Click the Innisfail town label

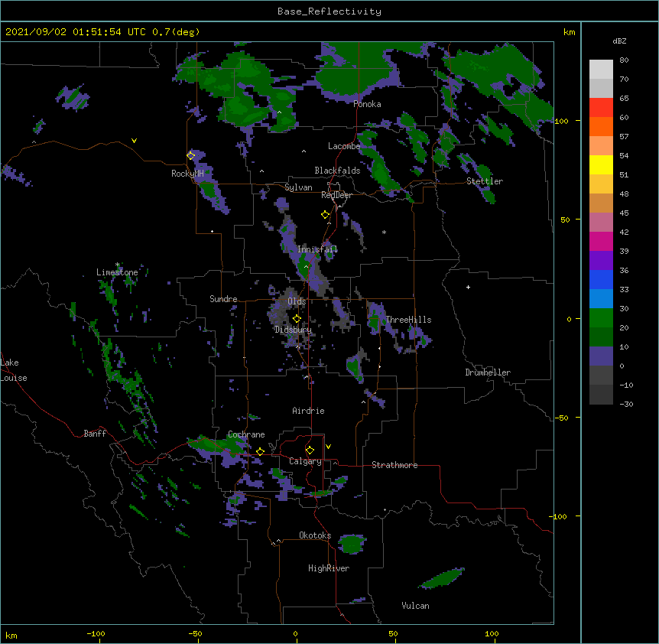point(317,249)
